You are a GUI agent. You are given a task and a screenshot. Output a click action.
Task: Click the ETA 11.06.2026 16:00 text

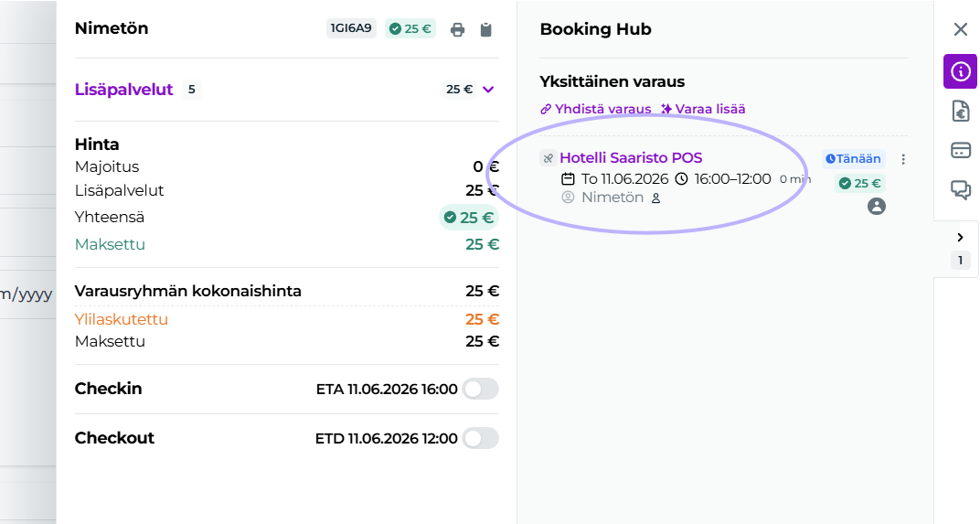(387, 389)
